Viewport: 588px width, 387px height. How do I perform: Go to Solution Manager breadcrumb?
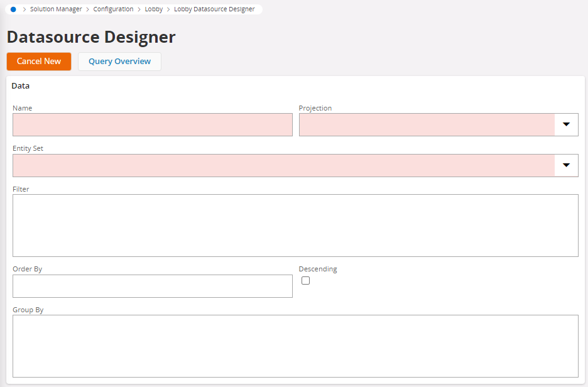pyautogui.click(x=56, y=9)
